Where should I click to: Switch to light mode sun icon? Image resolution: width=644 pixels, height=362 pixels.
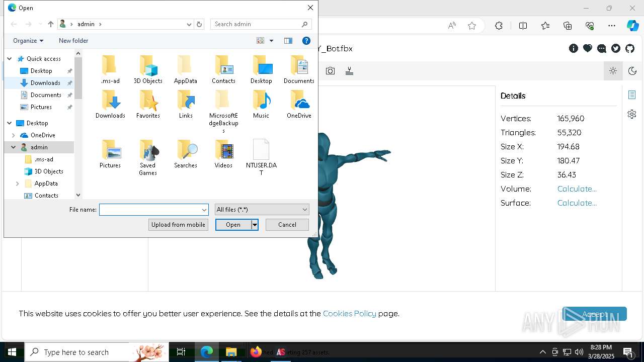point(613,71)
